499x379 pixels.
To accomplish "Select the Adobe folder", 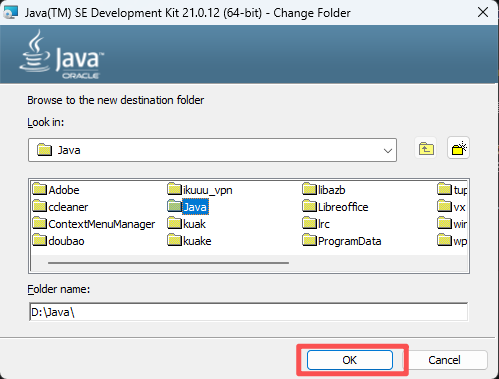I will coord(56,190).
